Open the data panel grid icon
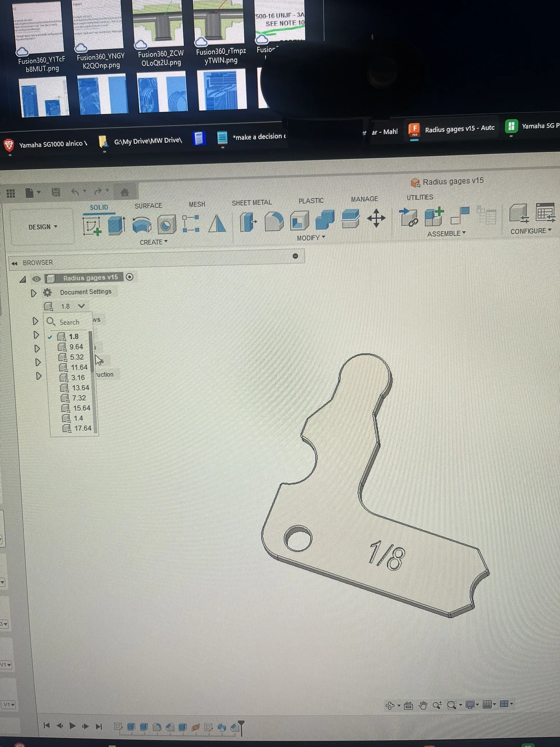This screenshot has width=560, height=747. point(11,193)
